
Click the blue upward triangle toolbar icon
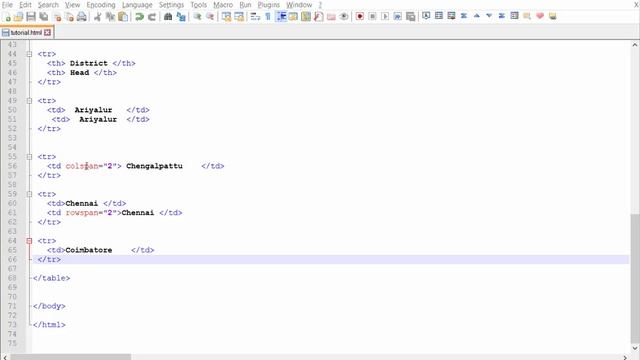click(476, 16)
